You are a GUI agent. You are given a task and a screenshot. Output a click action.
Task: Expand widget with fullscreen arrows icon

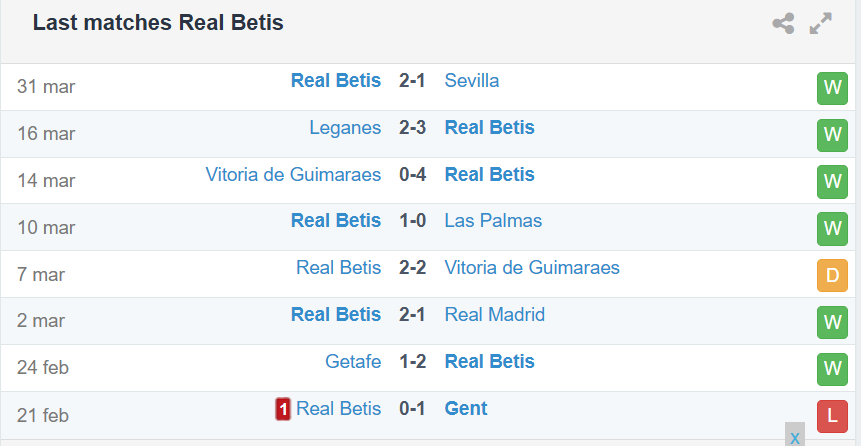point(820,24)
